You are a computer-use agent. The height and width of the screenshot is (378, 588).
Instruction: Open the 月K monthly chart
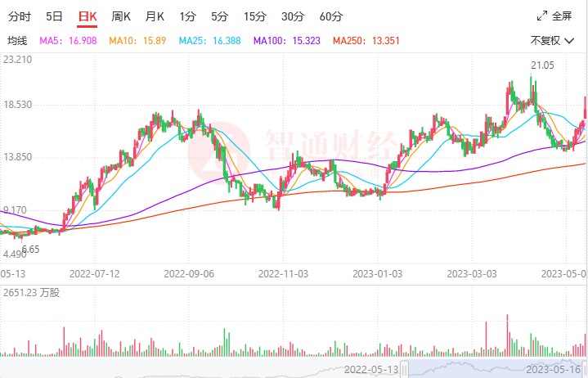pyautogui.click(x=155, y=16)
